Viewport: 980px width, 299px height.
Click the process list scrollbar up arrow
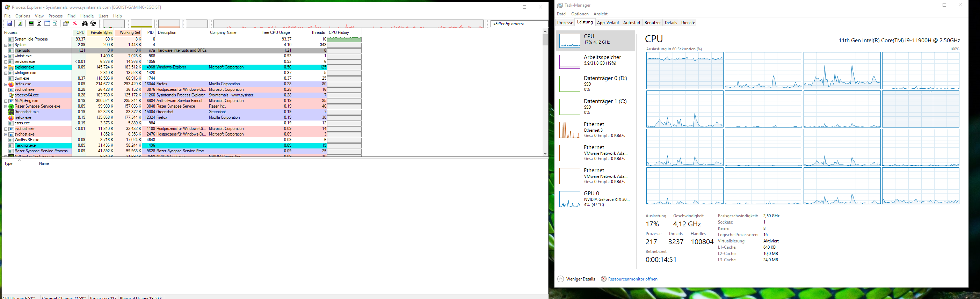545,31
